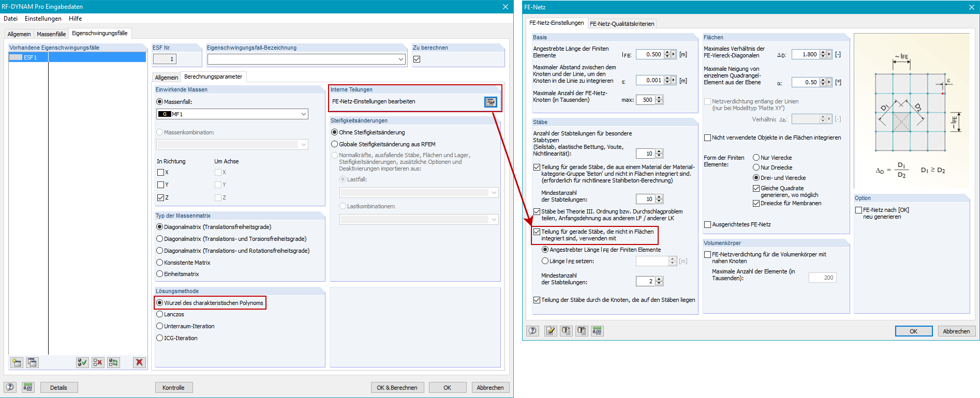Select Länge lFE setzen radio button

(545, 261)
